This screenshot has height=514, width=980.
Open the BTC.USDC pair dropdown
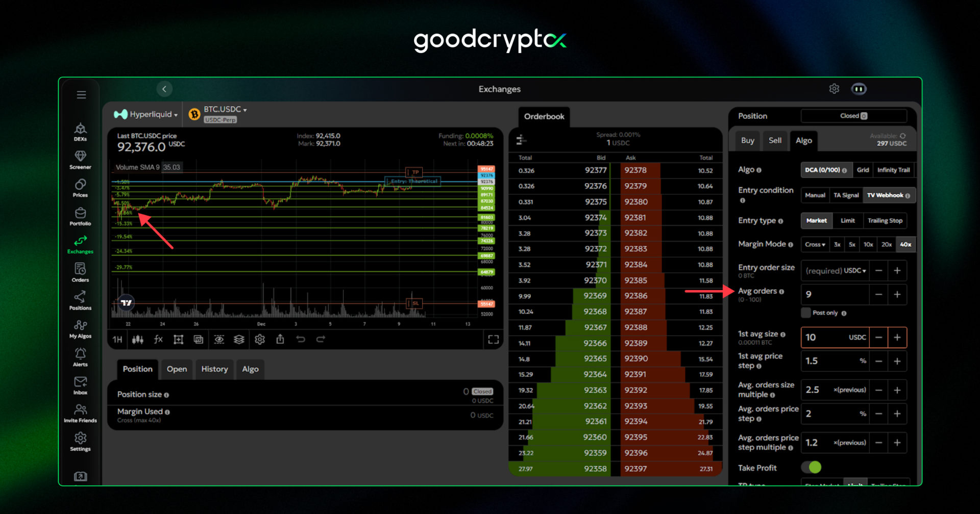pyautogui.click(x=225, y=110)
